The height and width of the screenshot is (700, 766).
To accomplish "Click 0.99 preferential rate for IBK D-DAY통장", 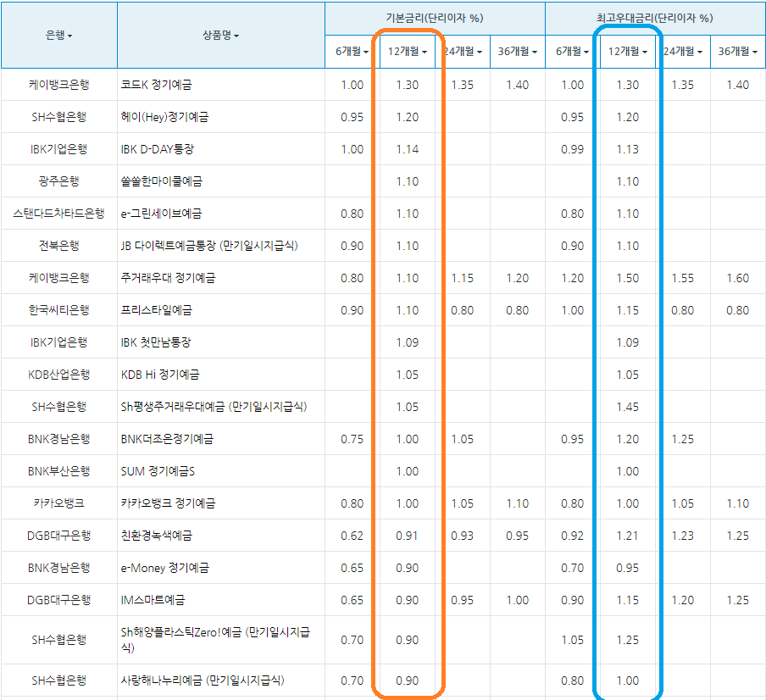I will (x=572, y=149).
